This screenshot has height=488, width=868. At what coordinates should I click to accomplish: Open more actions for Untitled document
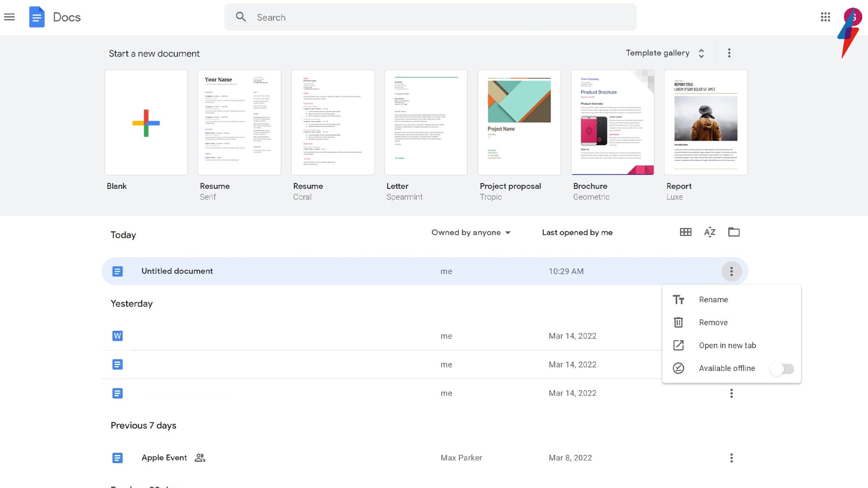tap(731, 272)
